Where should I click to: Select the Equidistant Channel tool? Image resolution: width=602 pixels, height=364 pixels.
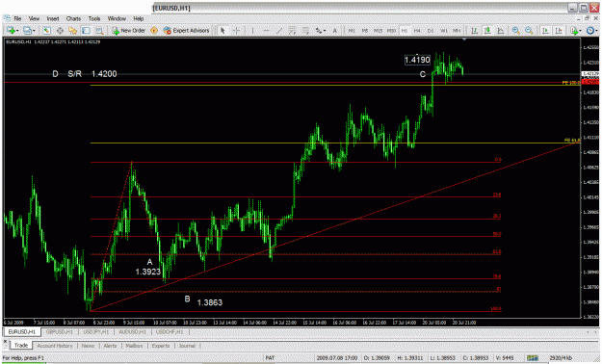pyautogui.click(x=292, y=31)
